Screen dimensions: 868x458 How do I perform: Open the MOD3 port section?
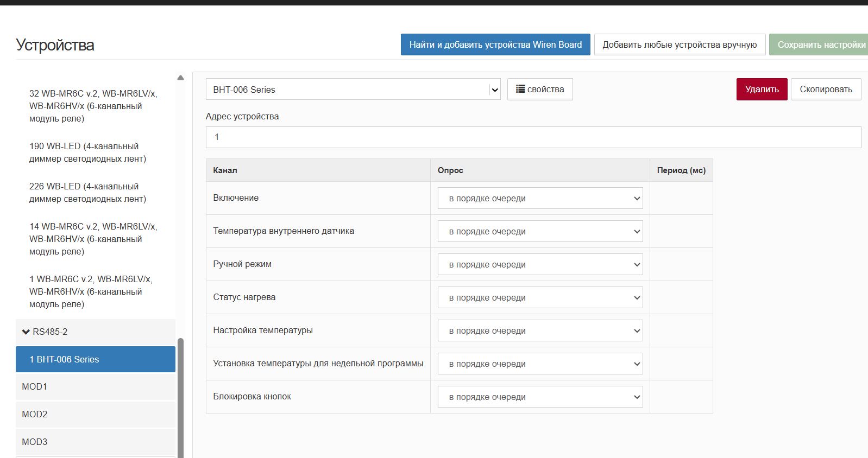pos(95,442)
